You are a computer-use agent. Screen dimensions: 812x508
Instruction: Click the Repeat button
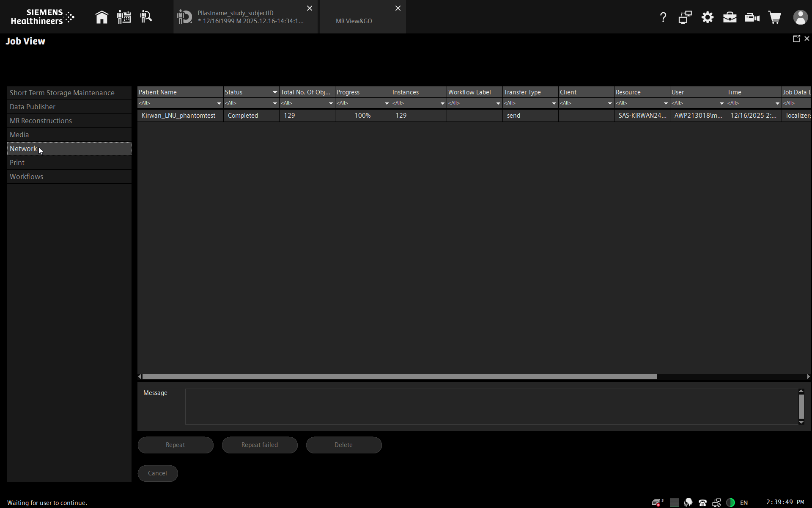[x=176, y=445]
